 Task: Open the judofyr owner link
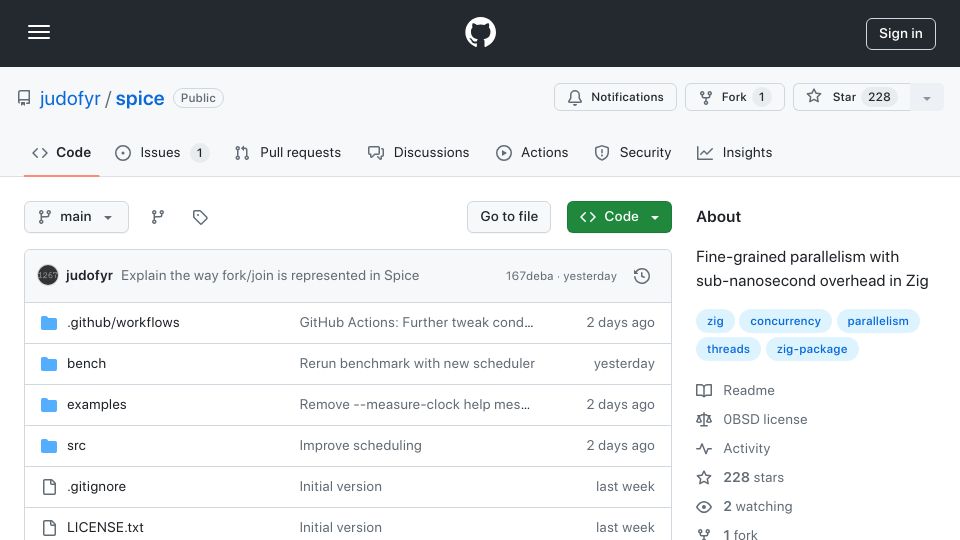(70, 98)
